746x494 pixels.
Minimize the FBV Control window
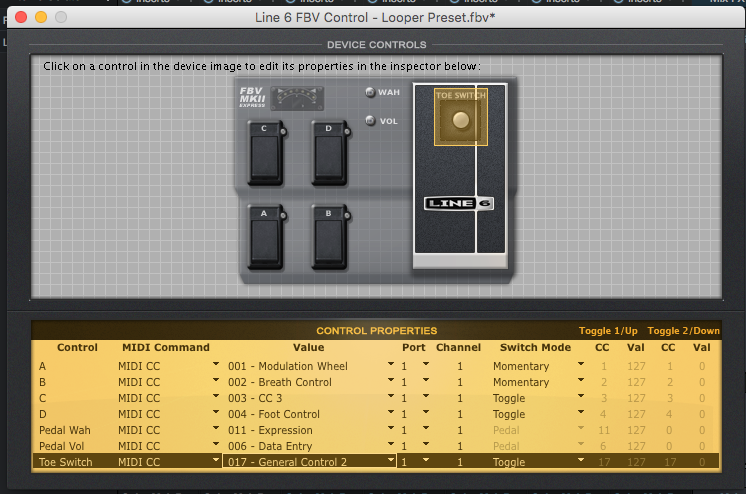tap(41, 18)
